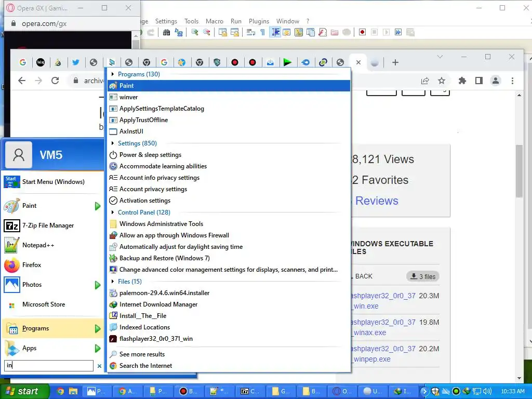The width and height of the screenshot is (532, 399).
Task: Open Paint from the search results
Action: [x=229, y=86]
